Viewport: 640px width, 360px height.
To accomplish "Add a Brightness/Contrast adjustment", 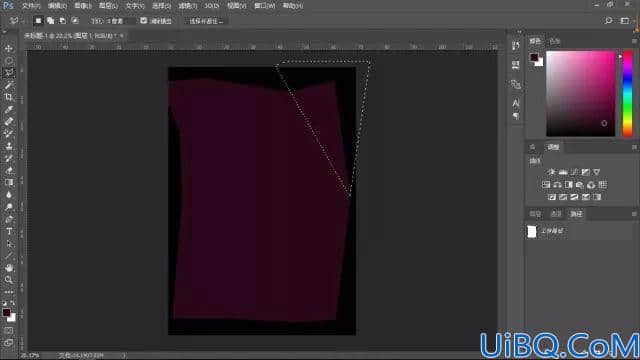I will click(551, 172).
